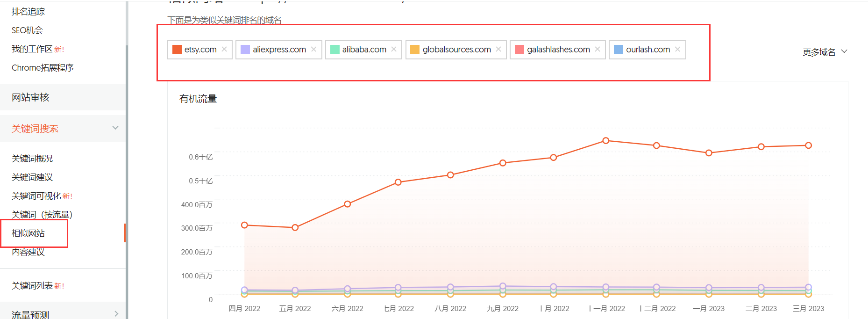Click the 300.0百万 axis label
The image size is (868, 319).
197,228
